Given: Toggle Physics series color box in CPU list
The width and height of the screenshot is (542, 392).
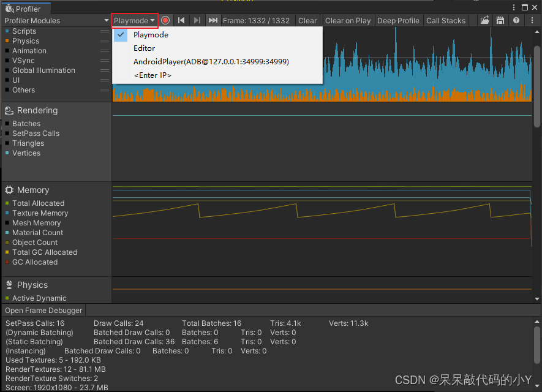Looking at the screenshot, I should 7,41.
